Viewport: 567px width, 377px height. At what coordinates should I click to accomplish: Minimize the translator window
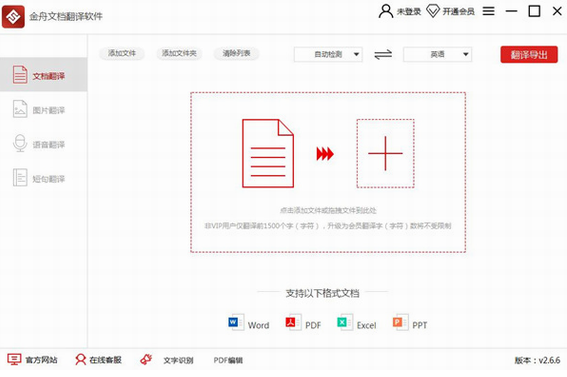coord(511,11)
